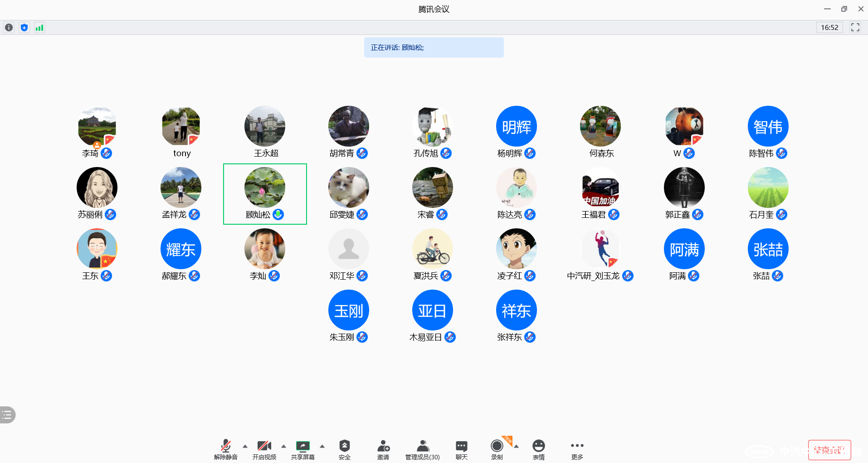The height and width of the screenshot is (463, 868).
Task: Click the blue security shield icon
Action: coord(24,28)
